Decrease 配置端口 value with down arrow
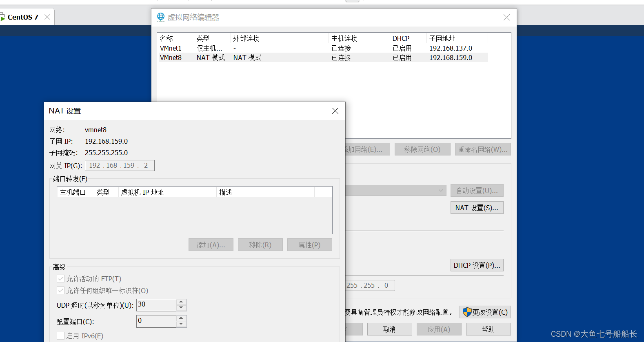 [x=181, y=324]
